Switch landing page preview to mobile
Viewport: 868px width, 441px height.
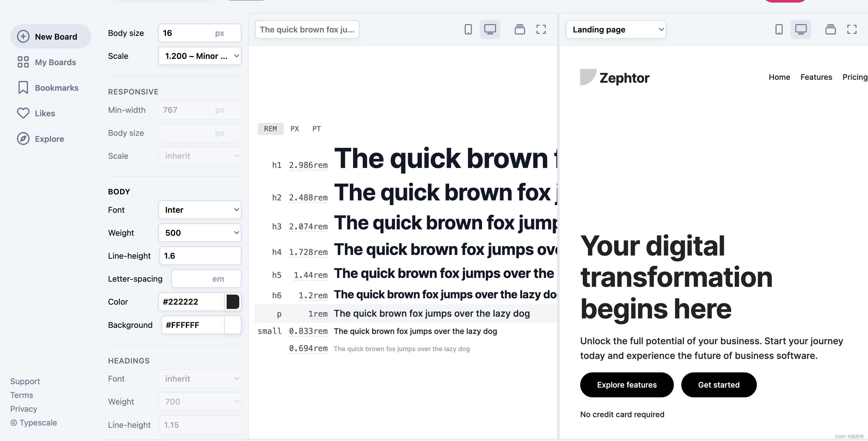[779, 29]
